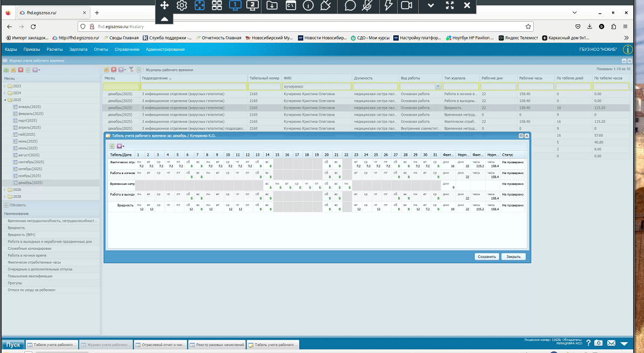Click the ФИО filter field containing кучеренко
The image size is (644, 353).
click(x=317, y=86)
